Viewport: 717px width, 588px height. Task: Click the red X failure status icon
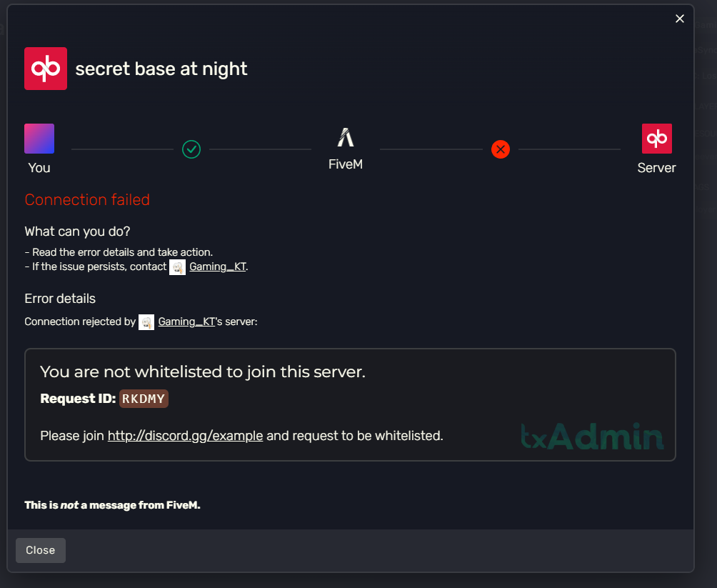[500, 149]
